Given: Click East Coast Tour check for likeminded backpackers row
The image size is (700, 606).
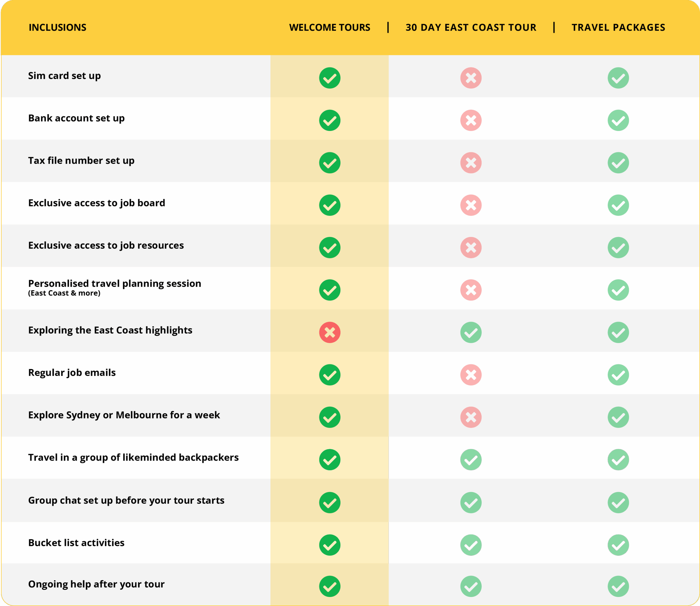Looking at the screenshot, I should [x=471, y=459].
